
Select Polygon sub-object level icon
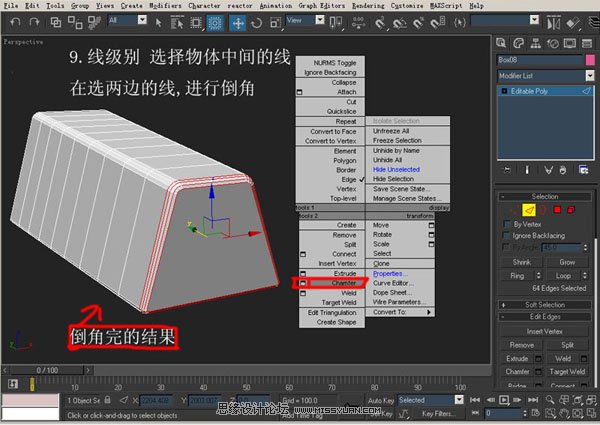pos(557,210)
